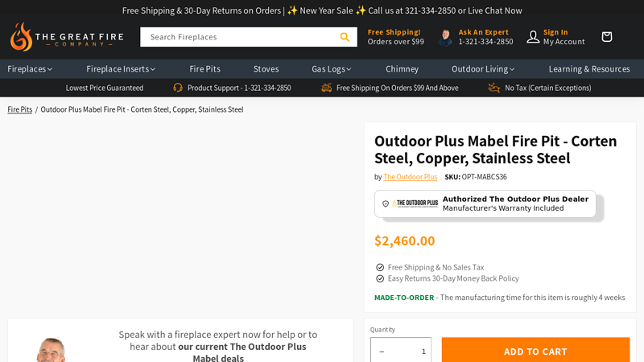Click No Tax (Certain Exceptions) text
This screenshot has height=362, width=644.
point(548,88)
